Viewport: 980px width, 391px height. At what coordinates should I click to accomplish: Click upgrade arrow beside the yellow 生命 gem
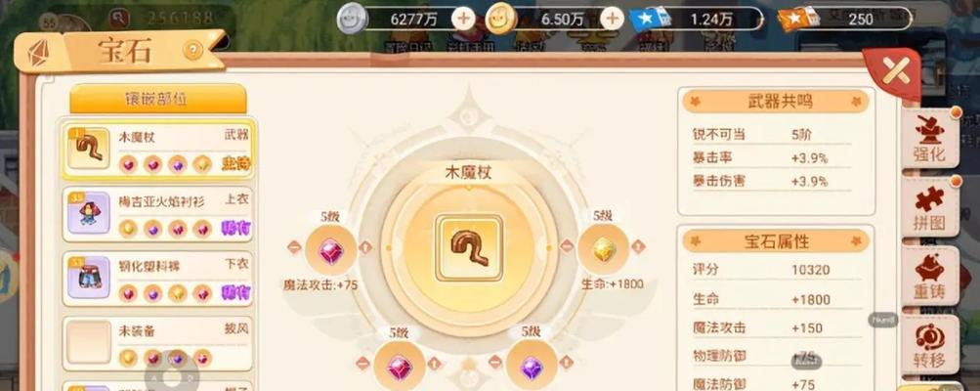click(x=638, y=246)
